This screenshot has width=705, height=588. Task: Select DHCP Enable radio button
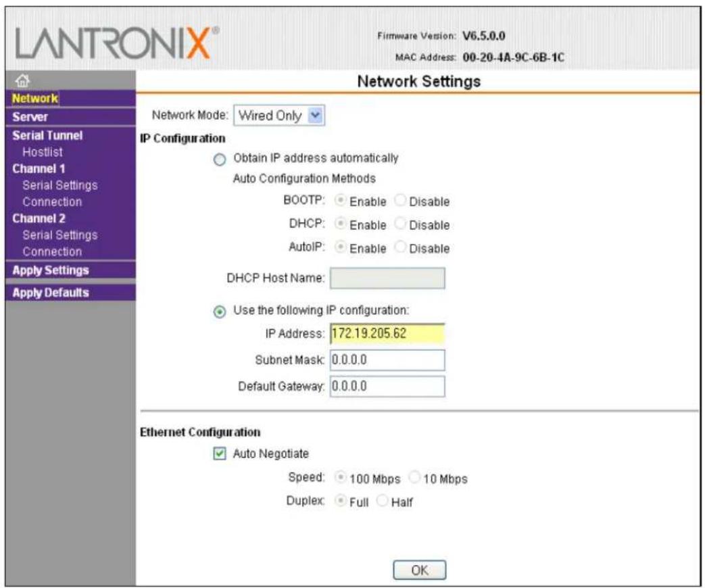(x=341, y=224)
